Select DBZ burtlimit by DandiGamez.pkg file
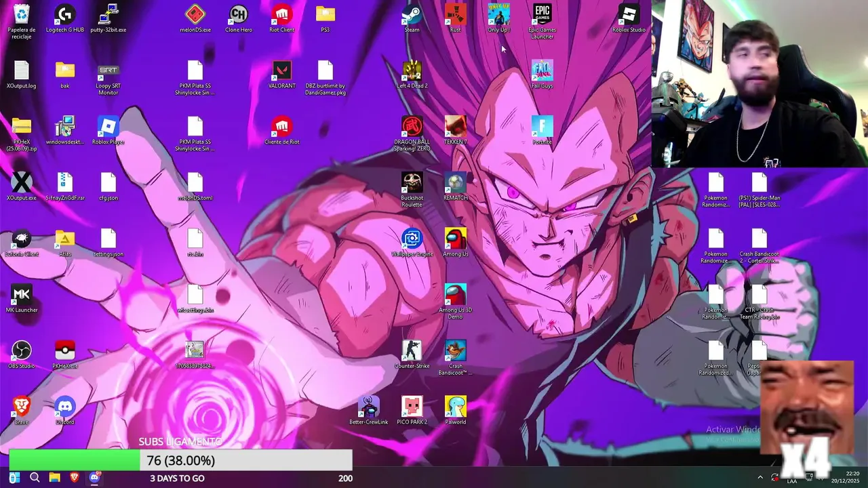 click(x=325, y=79)
